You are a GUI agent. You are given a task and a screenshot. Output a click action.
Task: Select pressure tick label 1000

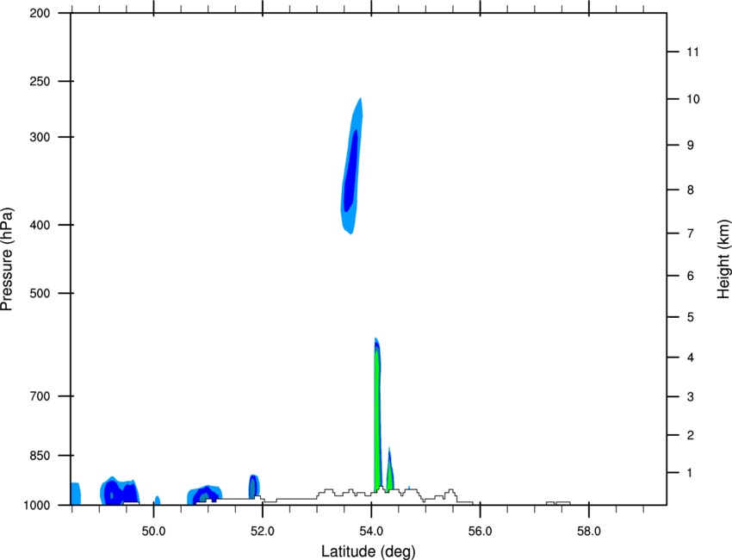37,506
